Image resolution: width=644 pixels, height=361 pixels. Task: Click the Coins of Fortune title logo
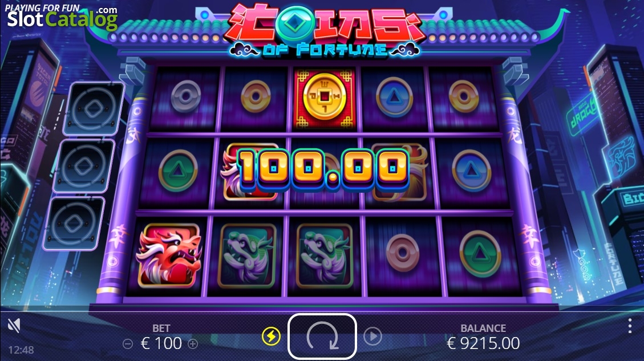325,31
